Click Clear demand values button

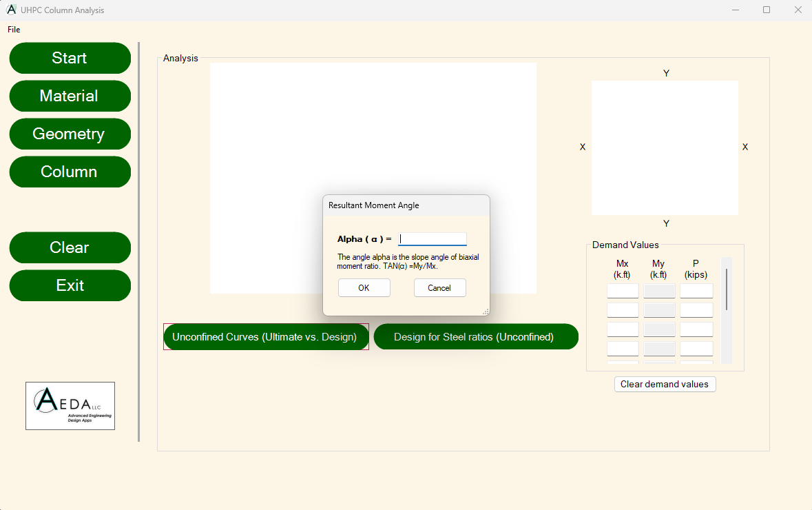[x=665, y=384]
